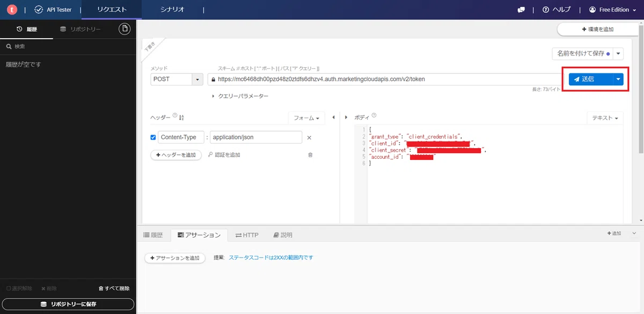This screenshot has width=644, height=314.
Task: Click the client_secret line in body
Action: [428, 150]
